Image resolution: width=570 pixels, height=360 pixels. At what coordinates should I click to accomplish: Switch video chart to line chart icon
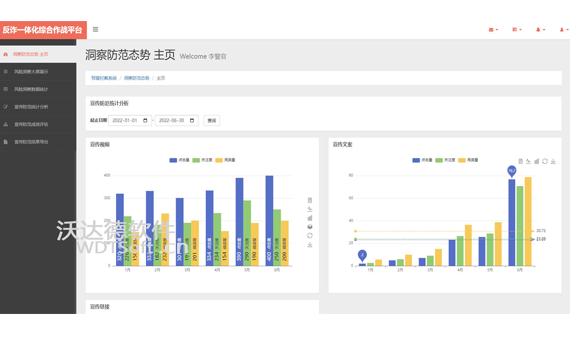310,209
